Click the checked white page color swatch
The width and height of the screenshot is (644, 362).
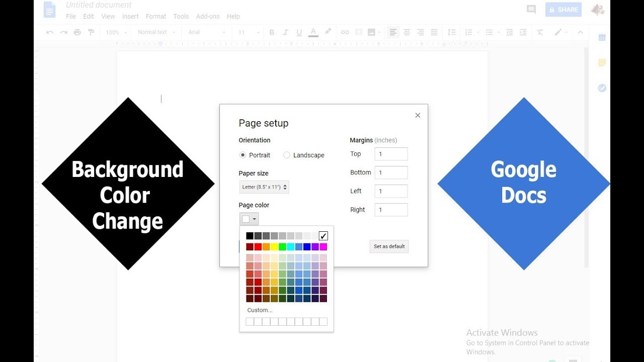tap(323, 235)
